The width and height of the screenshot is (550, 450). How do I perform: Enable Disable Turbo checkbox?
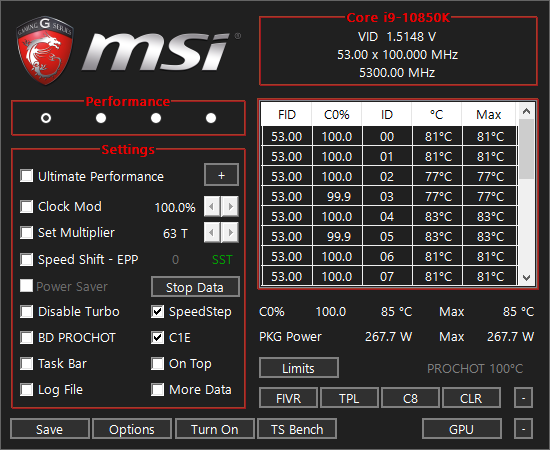27,311
